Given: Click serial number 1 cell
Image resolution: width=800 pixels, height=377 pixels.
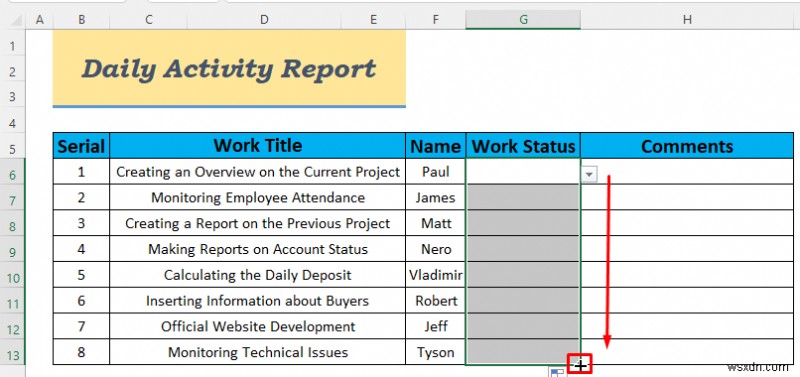Looking at the screenshot, I should coord(81,172).
